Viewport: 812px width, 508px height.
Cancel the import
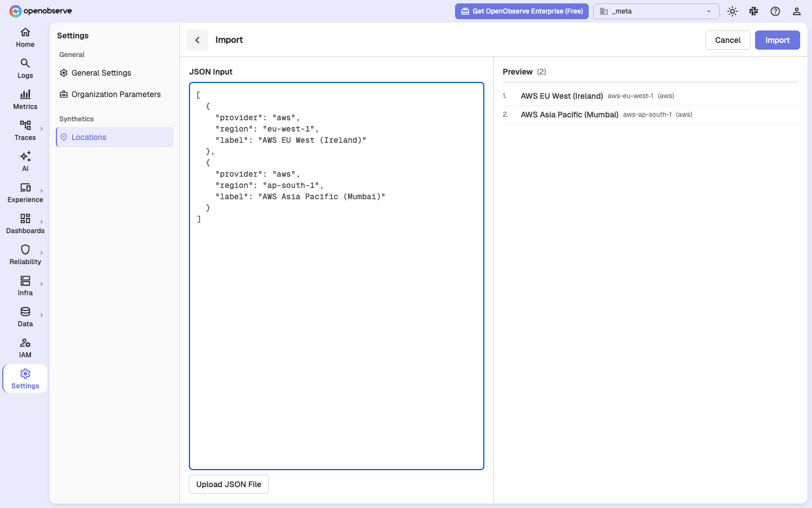point(728,40)
